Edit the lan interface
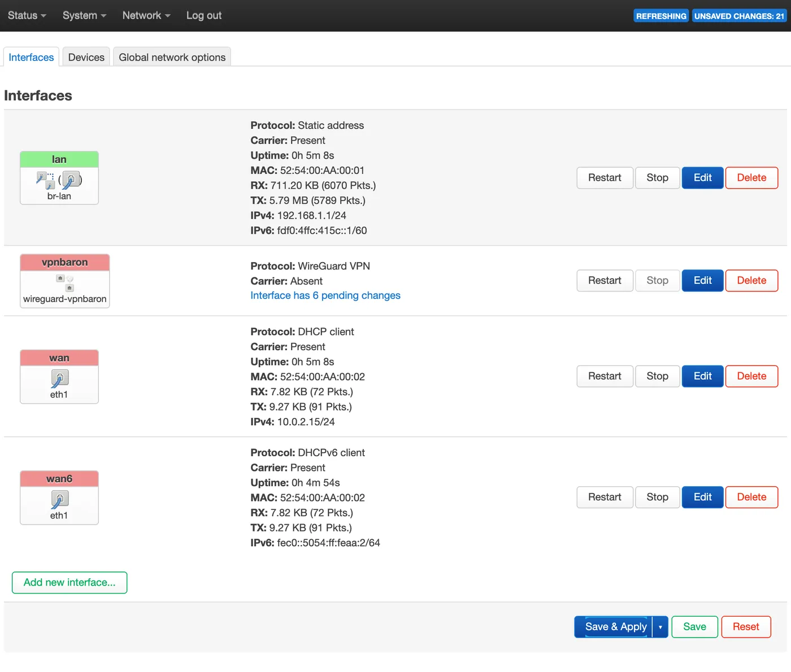791x672 pixels. (703, 178)
